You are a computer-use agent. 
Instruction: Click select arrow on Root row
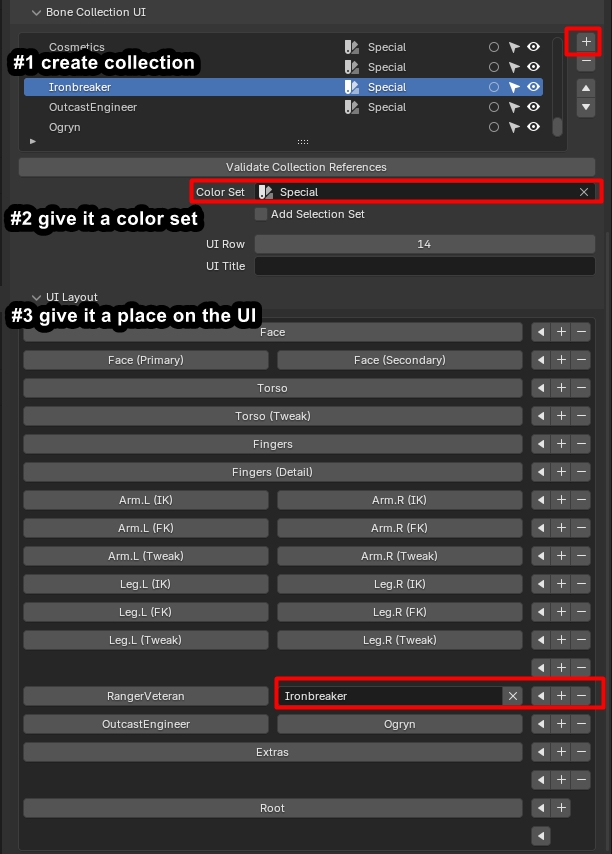[x=541, y=808]
